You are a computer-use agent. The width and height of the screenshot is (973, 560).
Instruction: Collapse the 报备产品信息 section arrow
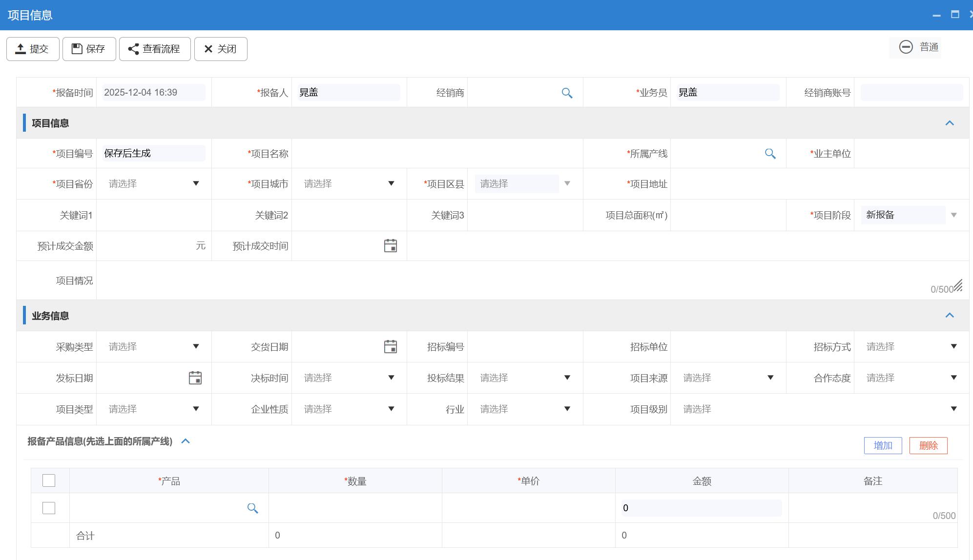pos(186,441)
